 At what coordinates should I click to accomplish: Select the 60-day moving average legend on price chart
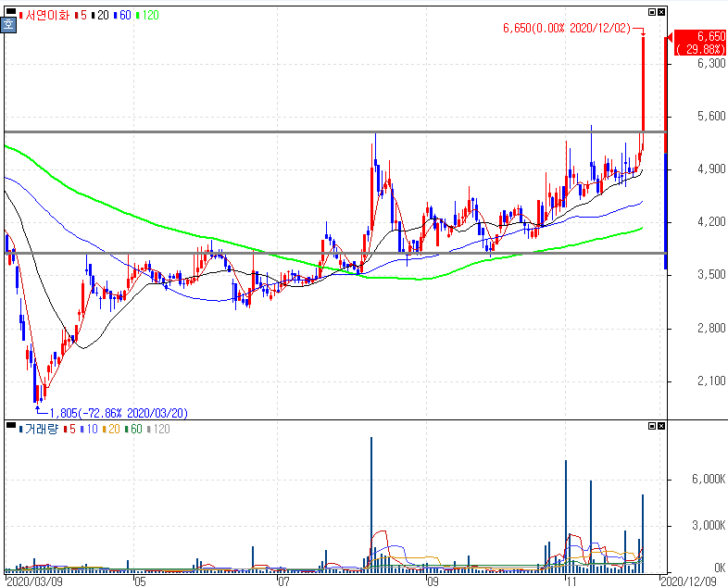(x=122, y=16)
